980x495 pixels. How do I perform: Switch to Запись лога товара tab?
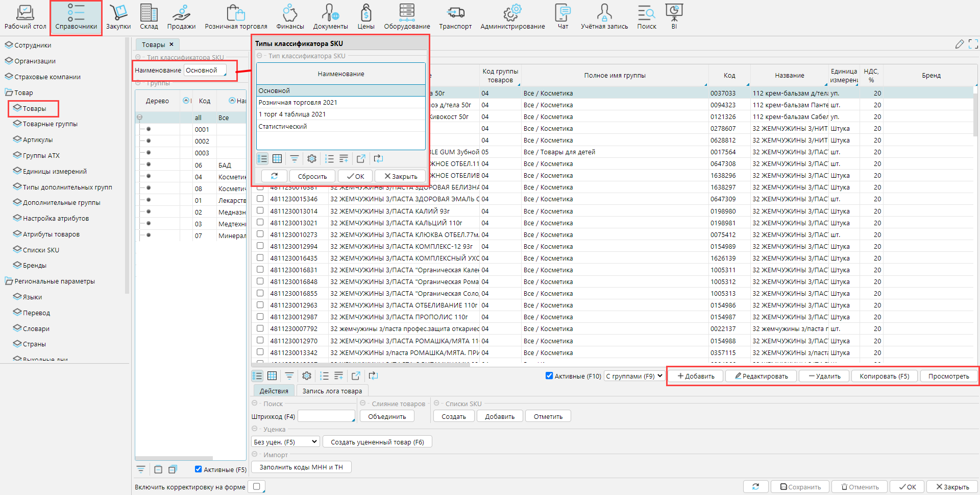[332, 391]
